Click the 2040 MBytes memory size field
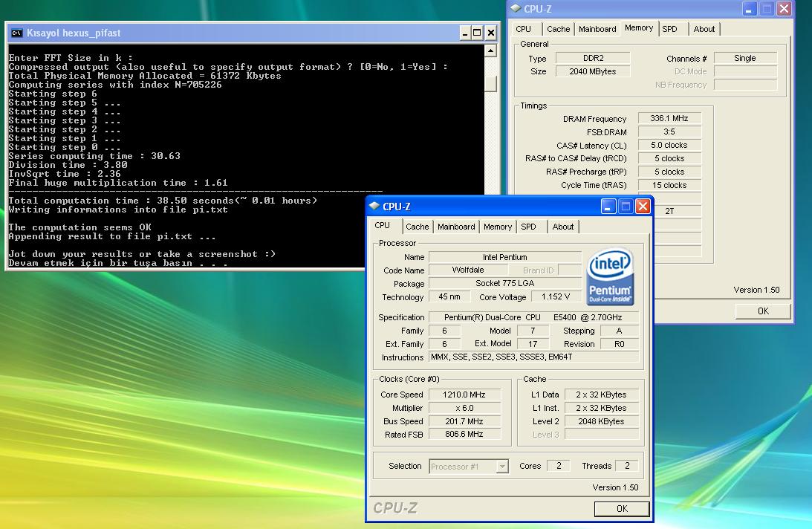 pyautogui.click(x=593, y=71)
